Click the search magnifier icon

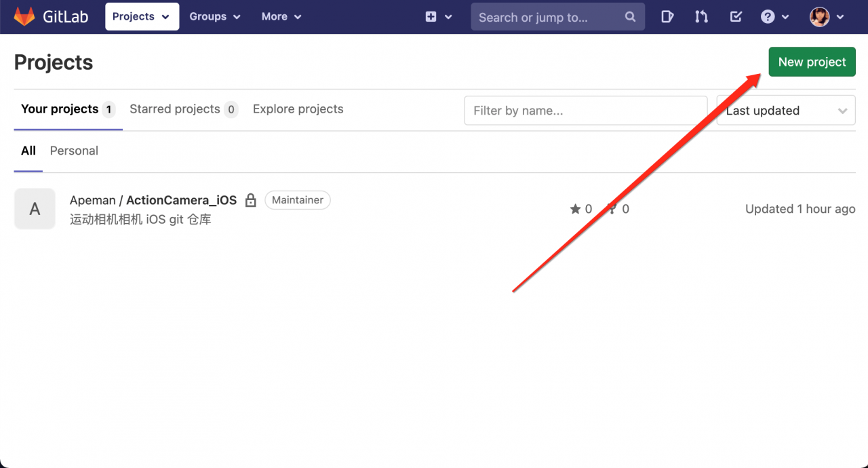pyautogui.click(x=629, y=16)
